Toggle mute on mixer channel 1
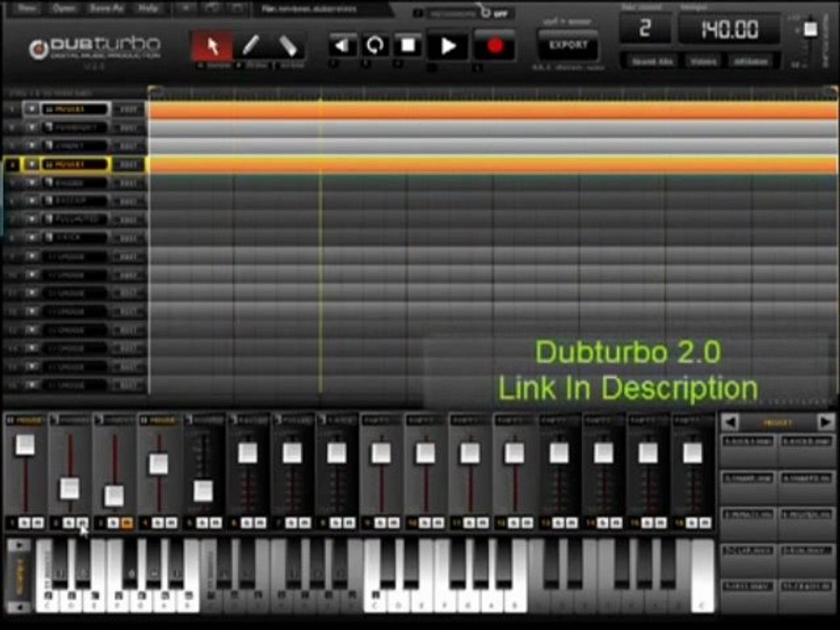 [38, 523]
